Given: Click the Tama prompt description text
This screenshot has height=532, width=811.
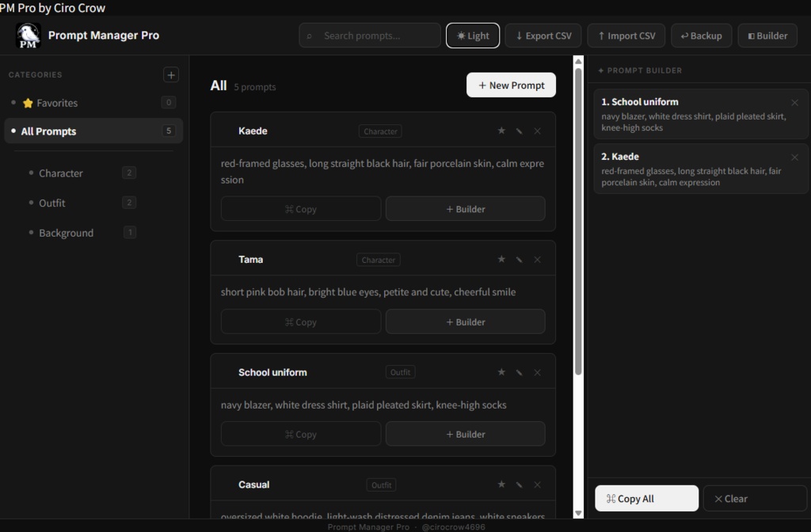Looking at the screenshot, I should (368, 291).
